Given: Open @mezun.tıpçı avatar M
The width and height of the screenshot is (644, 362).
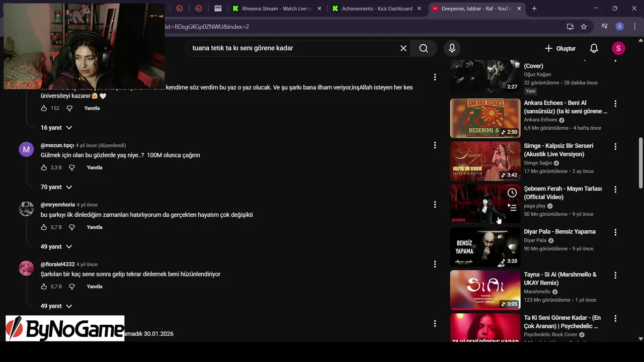Looking at the screenshot, I should (26, 149).
